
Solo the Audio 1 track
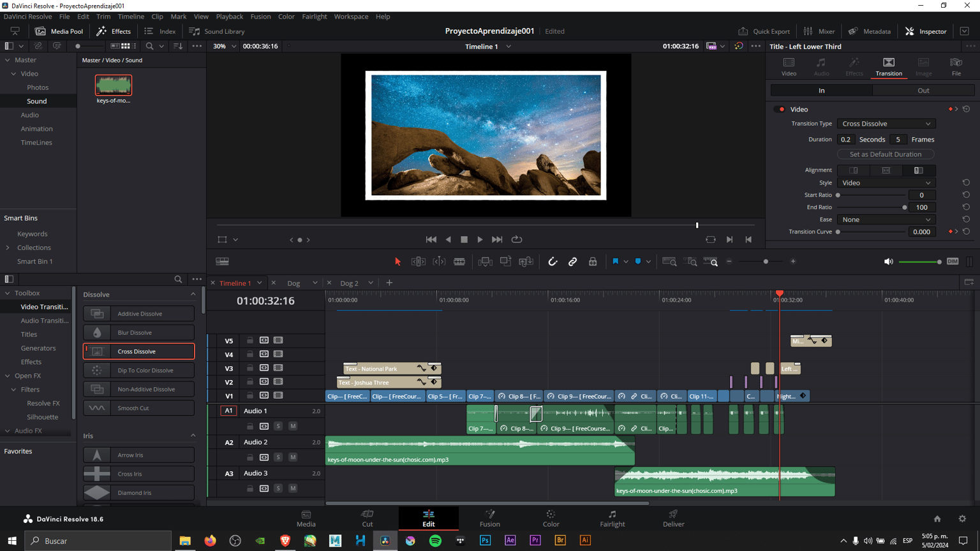pos(278,426)
